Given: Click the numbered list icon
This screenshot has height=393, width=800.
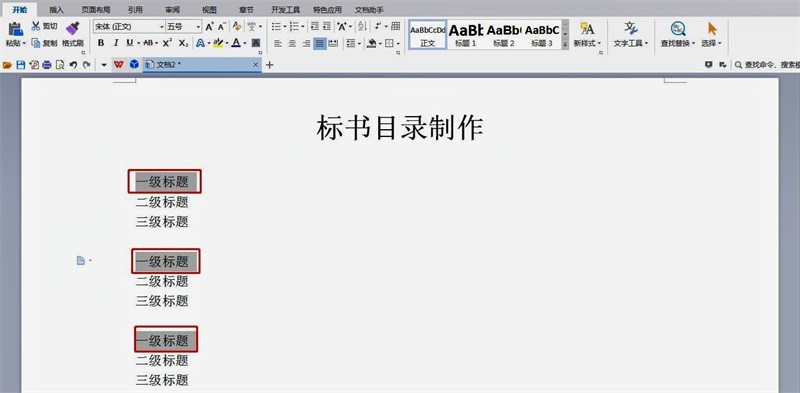Looking at the screenshot, I should (294, 27).
